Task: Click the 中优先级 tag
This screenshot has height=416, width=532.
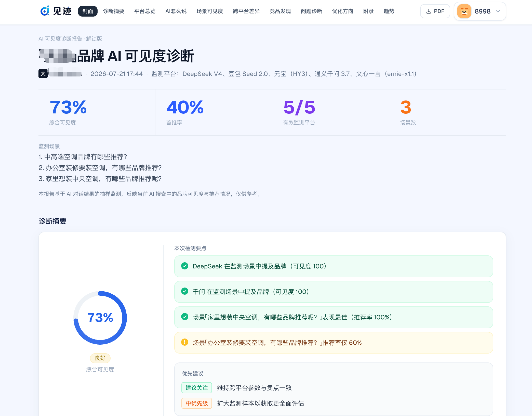Action: coord(197,403)
